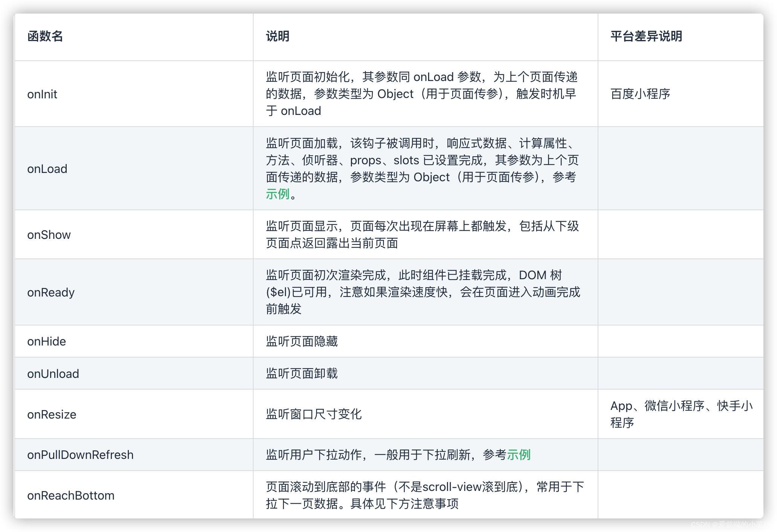Image resolution: width=777 pixels, height=532 pixels.
Task: Click the 监听页面卸载 description text
Action: pyautogui.click(x=301, y=374)
